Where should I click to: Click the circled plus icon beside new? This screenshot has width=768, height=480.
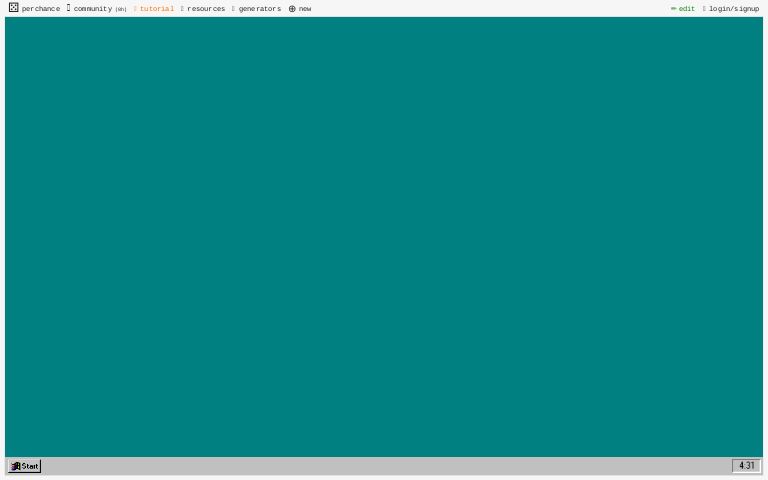click(292, 9)
